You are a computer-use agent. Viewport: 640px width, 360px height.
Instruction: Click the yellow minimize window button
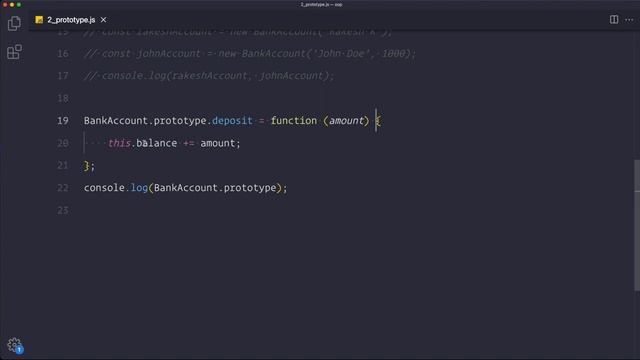[12, 4]
